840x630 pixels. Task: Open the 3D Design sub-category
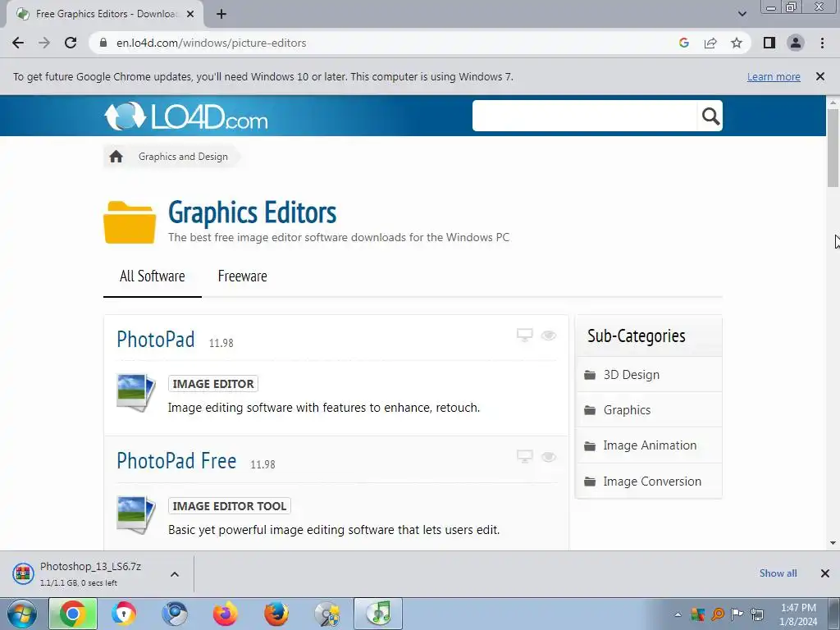[x=648, y=374]
